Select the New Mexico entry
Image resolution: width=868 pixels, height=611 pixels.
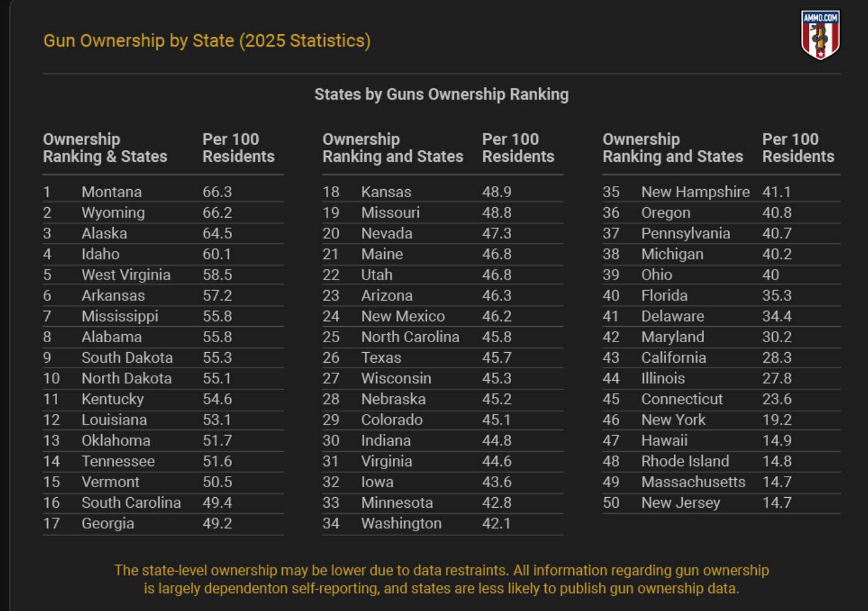point(403,317)
